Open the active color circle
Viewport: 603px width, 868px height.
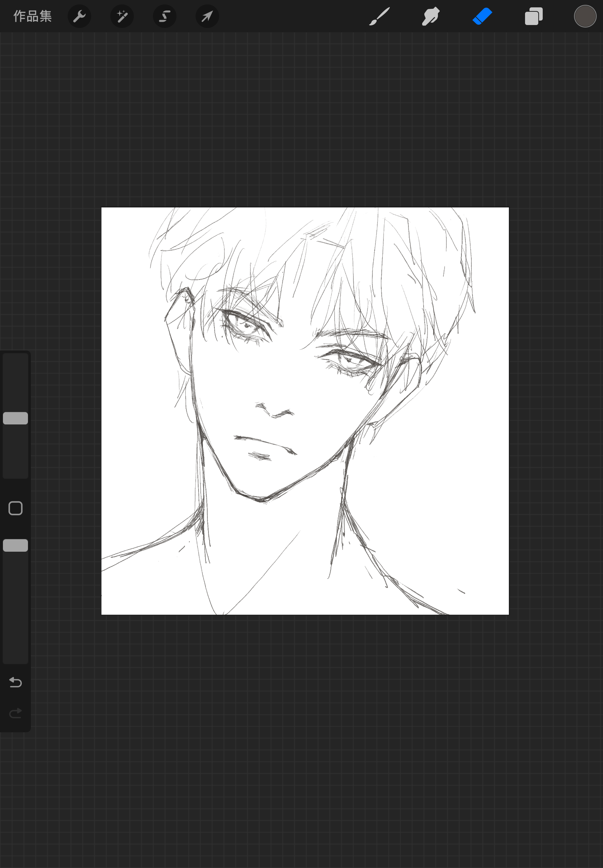tap(585, 17)
